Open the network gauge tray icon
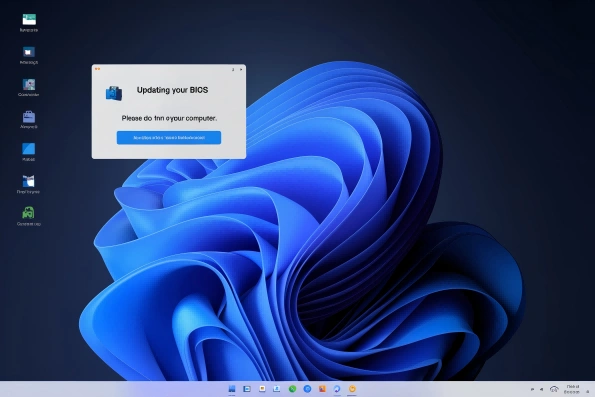595x397 pixels. pyautogui.click(x=554, y=389)
